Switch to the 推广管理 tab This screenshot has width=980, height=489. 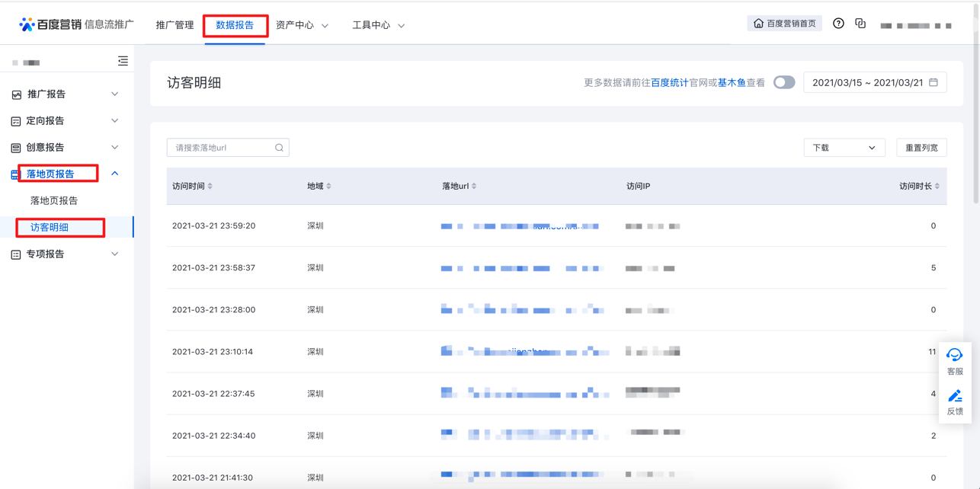point(175,25)
